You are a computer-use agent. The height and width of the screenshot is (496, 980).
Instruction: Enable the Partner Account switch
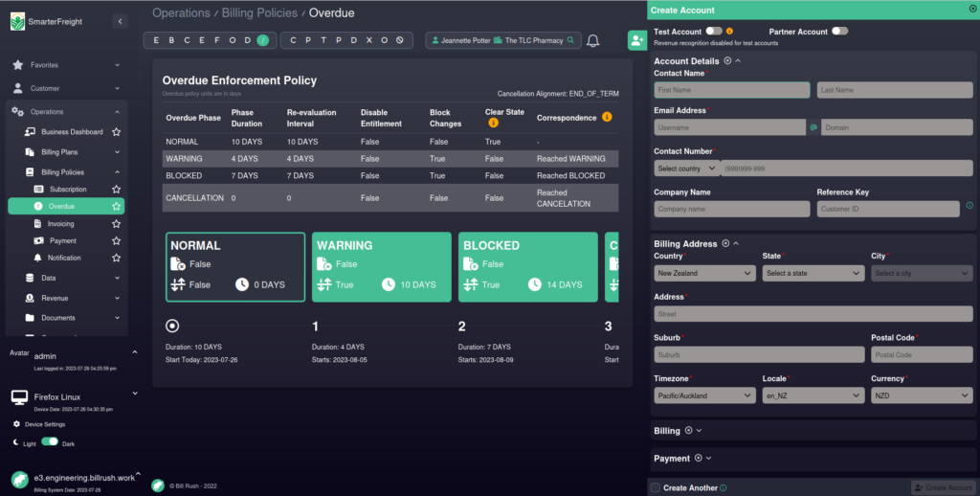click(839, 31)
